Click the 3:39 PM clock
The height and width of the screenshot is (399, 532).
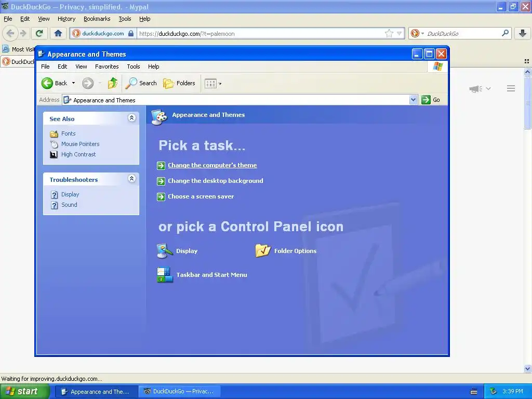coord(513,392)
